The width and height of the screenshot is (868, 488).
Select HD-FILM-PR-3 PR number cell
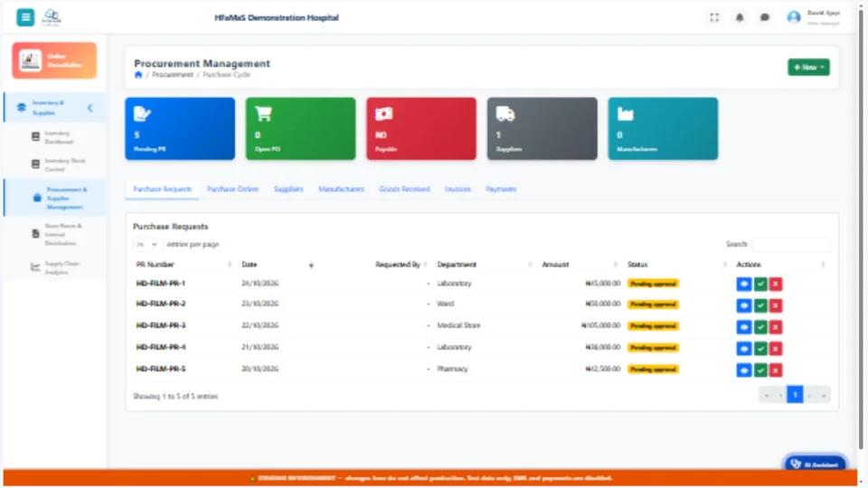click(x=161, y=325)
